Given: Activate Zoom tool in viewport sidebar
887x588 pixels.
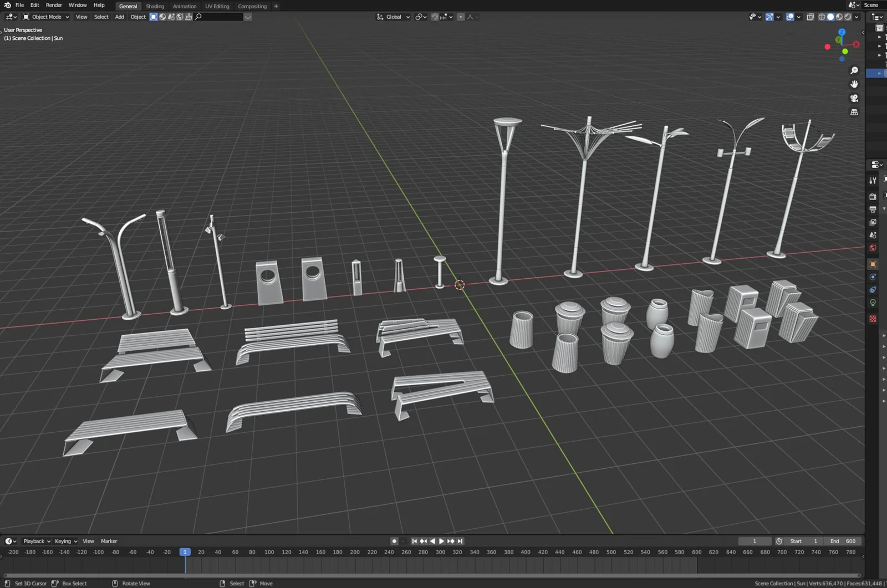Looking at the screenshot, I should (x=855, y=70).
